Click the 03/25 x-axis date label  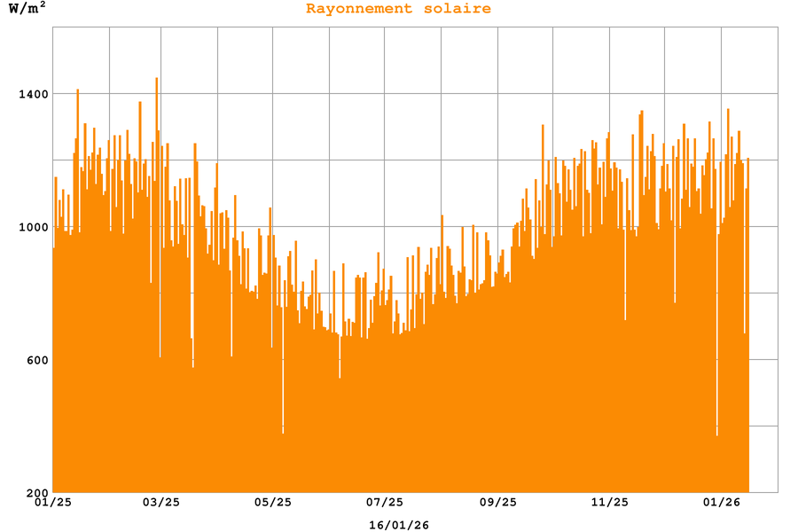[x=160, y=503]
